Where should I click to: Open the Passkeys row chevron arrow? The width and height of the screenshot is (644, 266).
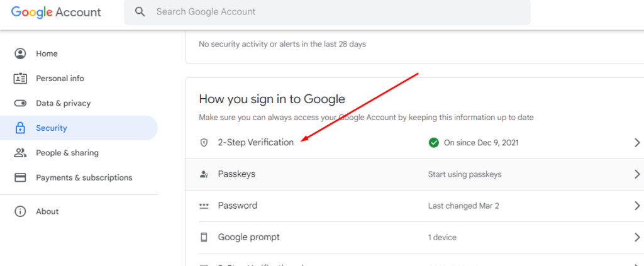[637, 174]
